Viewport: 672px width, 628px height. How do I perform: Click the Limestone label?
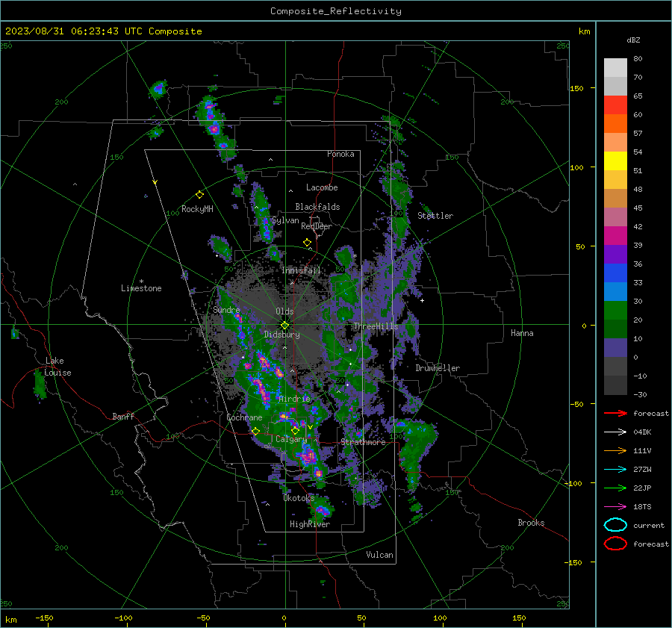point(141,288)
